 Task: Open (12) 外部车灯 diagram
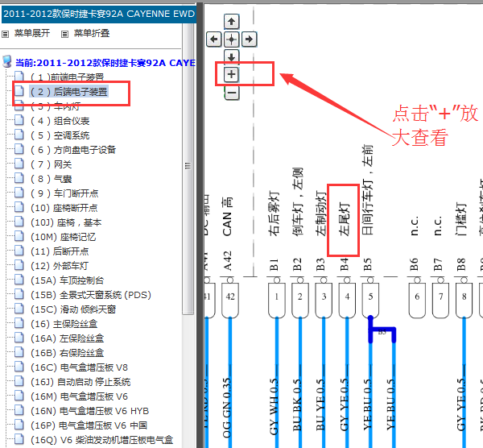[60, 266]
